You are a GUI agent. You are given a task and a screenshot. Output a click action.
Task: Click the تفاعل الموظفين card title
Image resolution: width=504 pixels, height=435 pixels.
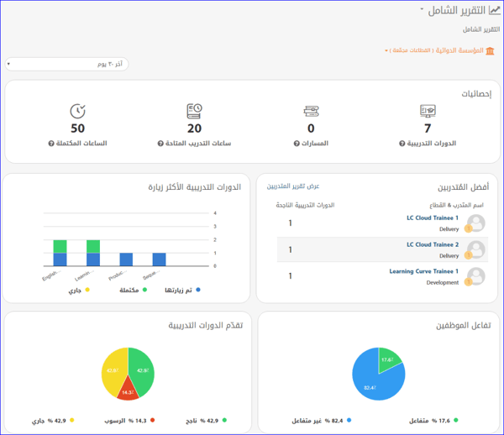tap(463, 326)
